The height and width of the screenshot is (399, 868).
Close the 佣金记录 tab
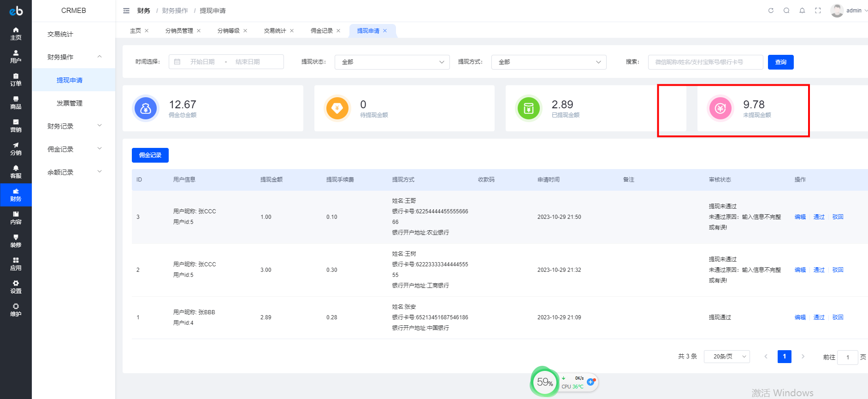(x=338, y=31)
